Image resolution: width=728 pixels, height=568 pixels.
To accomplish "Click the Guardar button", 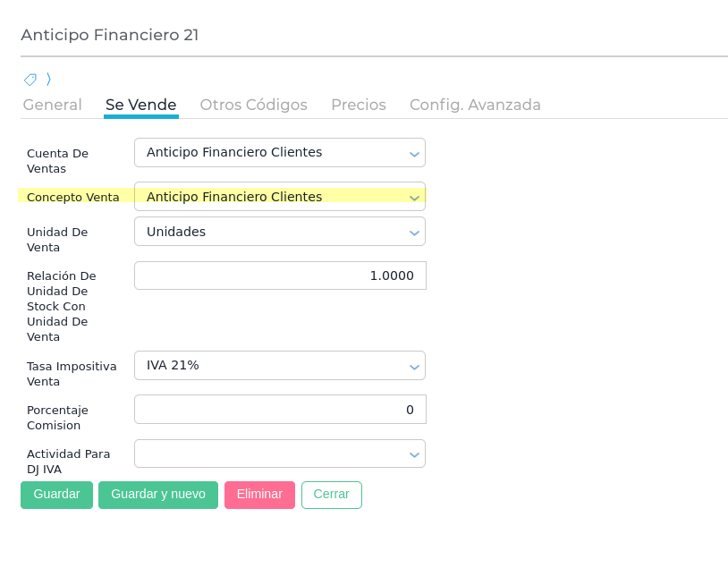I will coord(56,495).
